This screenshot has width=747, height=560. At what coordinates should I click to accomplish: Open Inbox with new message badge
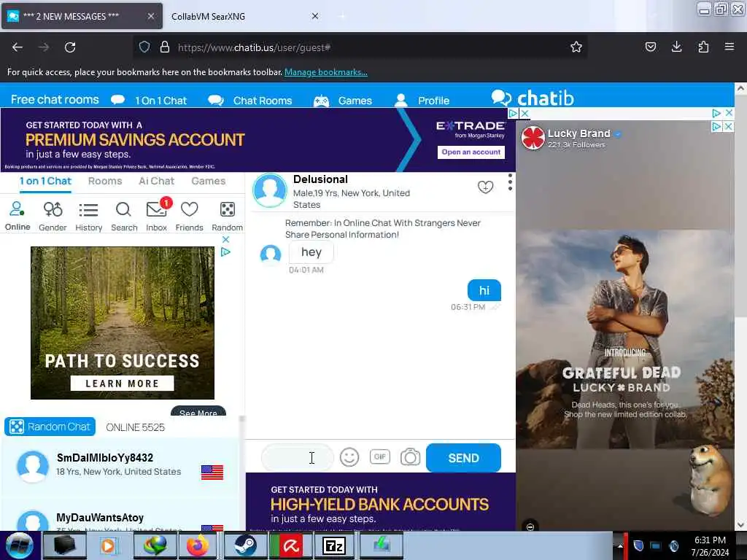(156, 216)
